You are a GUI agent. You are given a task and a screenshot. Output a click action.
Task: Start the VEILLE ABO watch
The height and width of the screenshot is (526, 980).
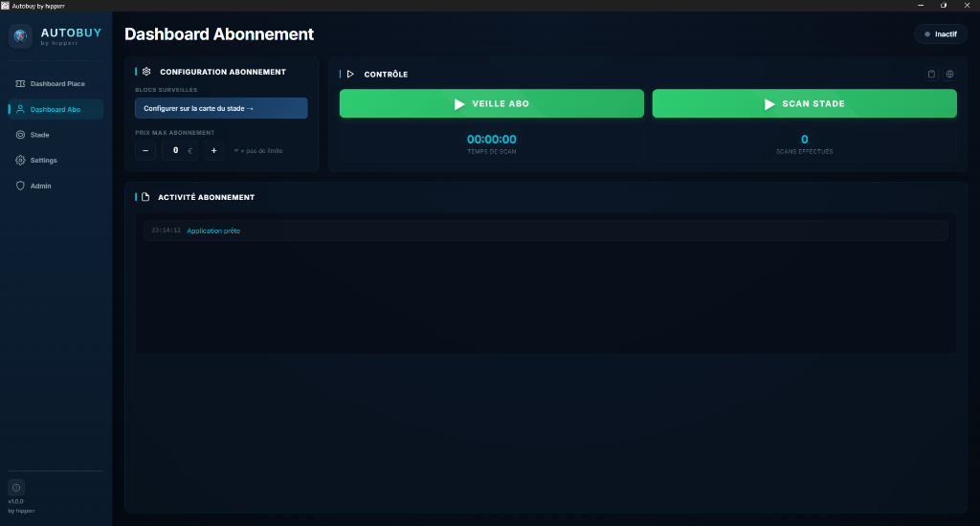pyautogui.click(x=491, y=103)
